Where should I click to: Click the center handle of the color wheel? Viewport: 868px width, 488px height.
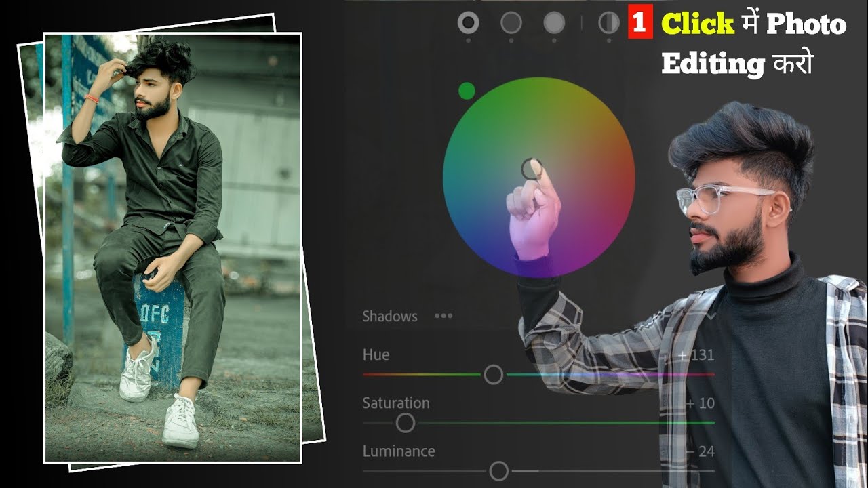coord(531,169)
